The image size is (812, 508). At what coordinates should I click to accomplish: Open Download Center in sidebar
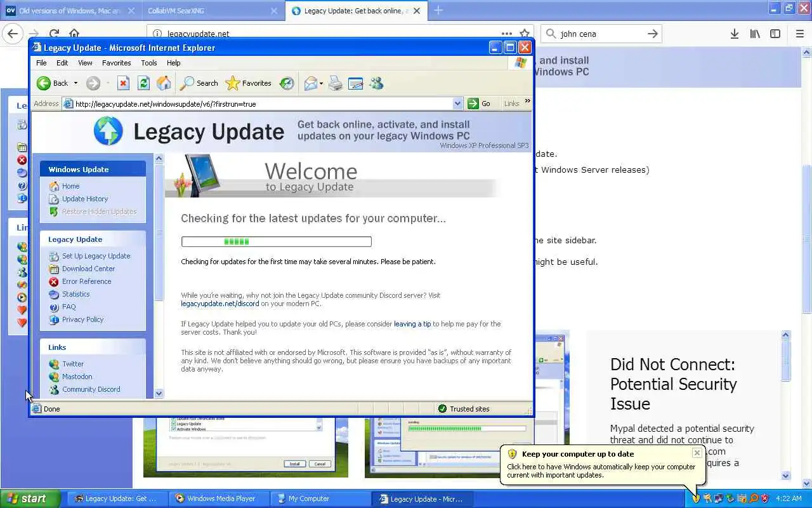(x=88, y=269)
